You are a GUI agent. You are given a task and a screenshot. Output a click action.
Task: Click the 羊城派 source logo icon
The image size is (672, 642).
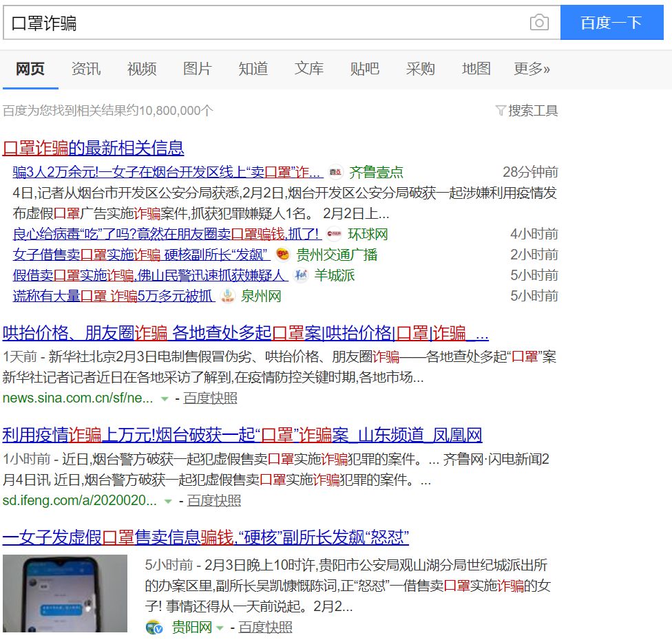pyautogui.click(x=301, y=275)
